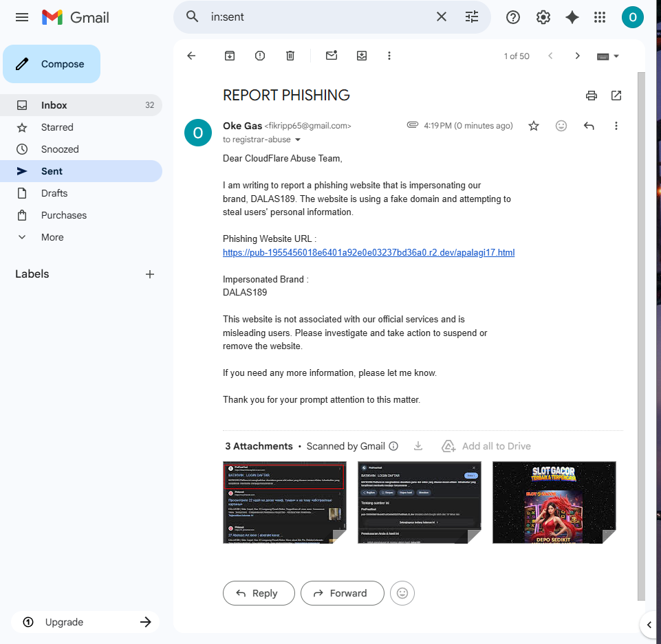Open the Purchases label

[81, 215]
